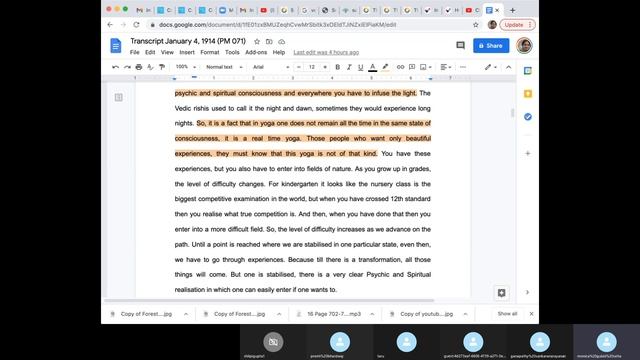Viewport: 640px width, 360px height.
Task: Increase font size with plus button
Action: [325, 67]
